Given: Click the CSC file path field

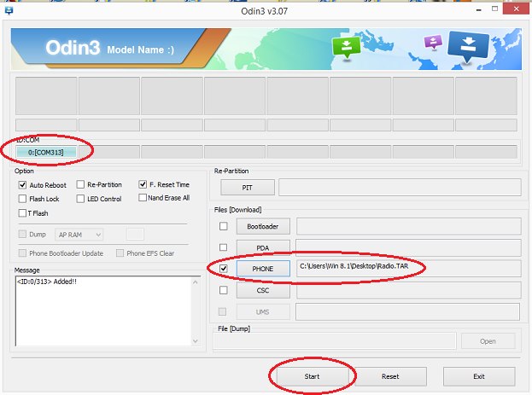Looking at the screenshot, I should (408, 291).
